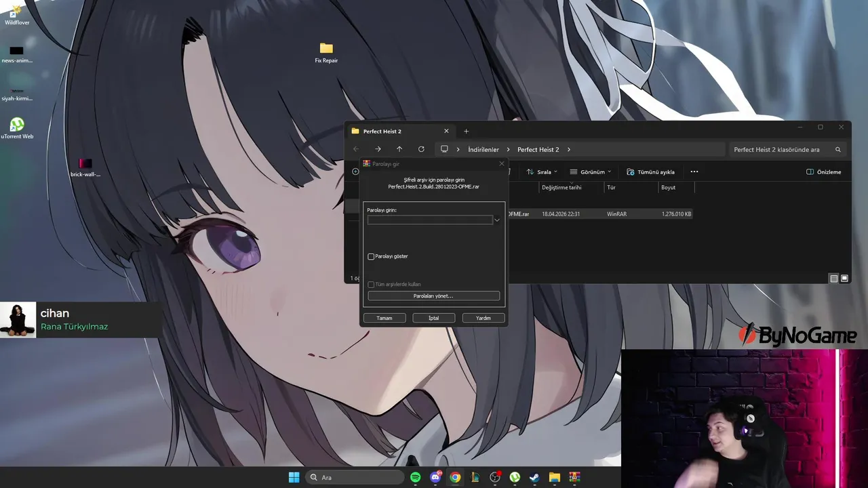Expand chevron before İndirilenler breadcrumb
This screenshot has width=868, height=488.
click(458, 150)
